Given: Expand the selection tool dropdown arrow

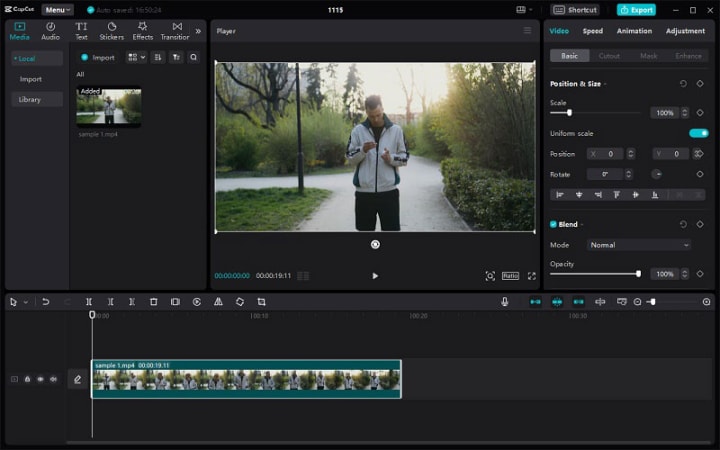Looking at the screenshot, I should [x=26, y=301].
